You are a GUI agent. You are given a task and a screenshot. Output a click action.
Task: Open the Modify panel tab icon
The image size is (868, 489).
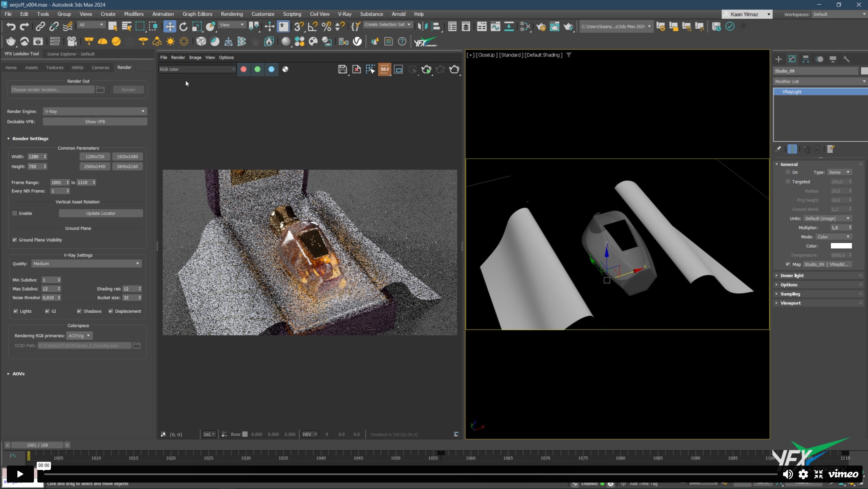tap(792, 59)
